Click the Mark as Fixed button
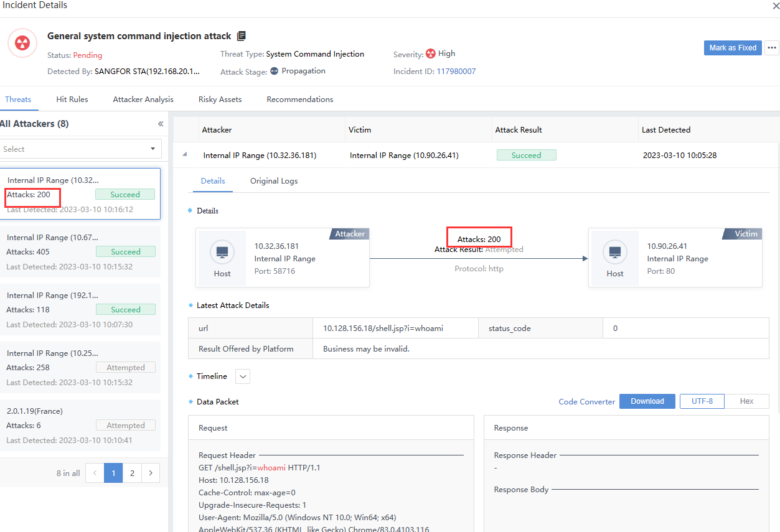The width and height of the screenshot is (780, 532). [x=733, y=48]
